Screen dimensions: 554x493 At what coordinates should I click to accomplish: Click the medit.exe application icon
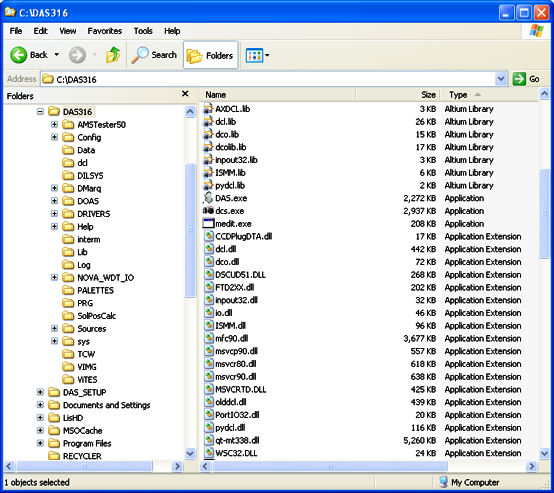[x=208, y=223]
